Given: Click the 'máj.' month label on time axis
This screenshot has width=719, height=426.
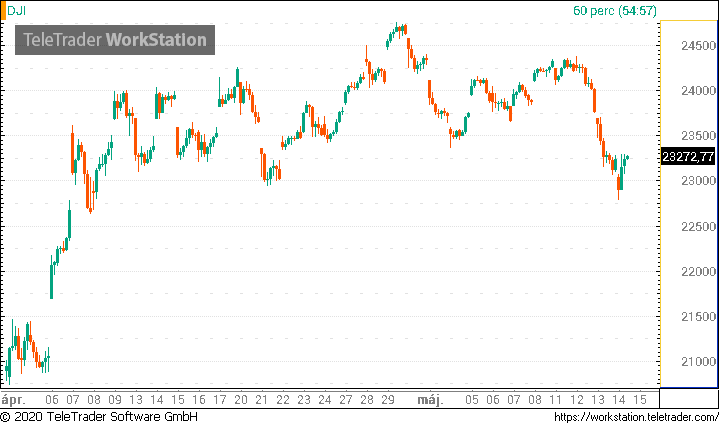Looking at the screenshot, I should 430,400.
